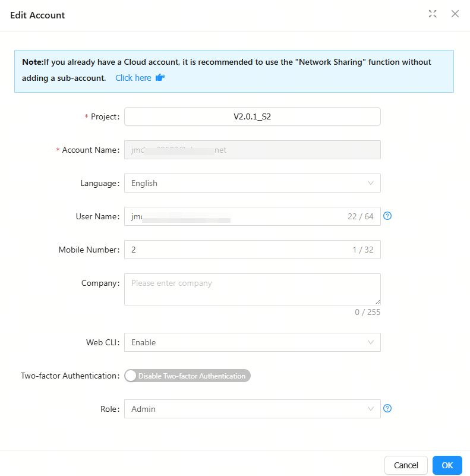Click the chevron arrow in the Role field
Image resolution: width=470 pixels, height=476 pixels.
[x=371, y=409]
